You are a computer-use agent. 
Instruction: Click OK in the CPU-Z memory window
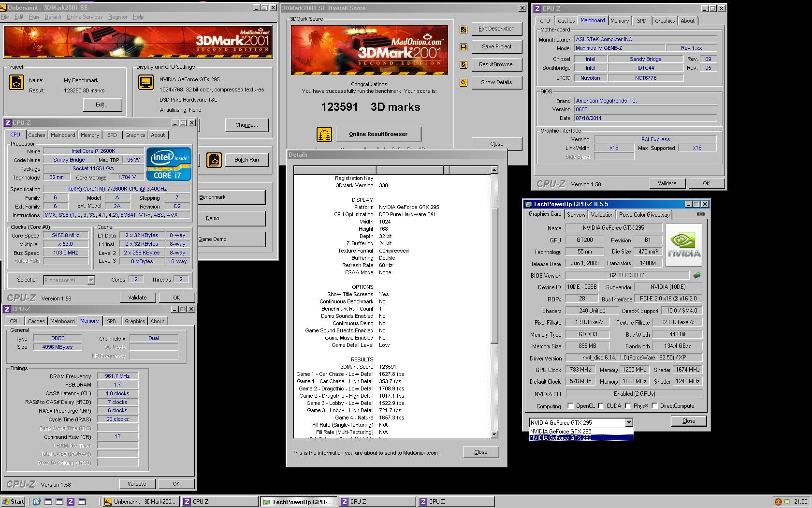coord(176,484)
